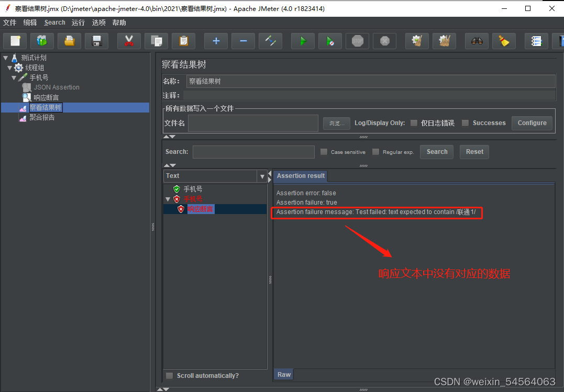Switch to the Assertion result tab
The image size is (564, 392).
click(301, 176)
